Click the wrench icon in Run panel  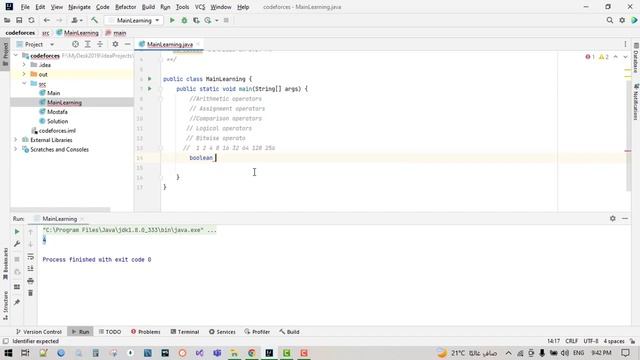(17, 244)
